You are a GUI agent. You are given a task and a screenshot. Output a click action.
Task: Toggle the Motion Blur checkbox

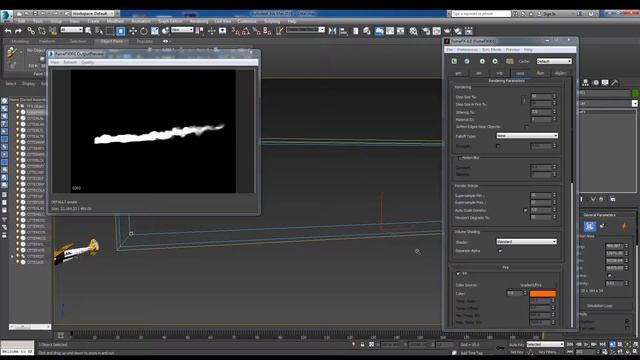coord(459,158)
